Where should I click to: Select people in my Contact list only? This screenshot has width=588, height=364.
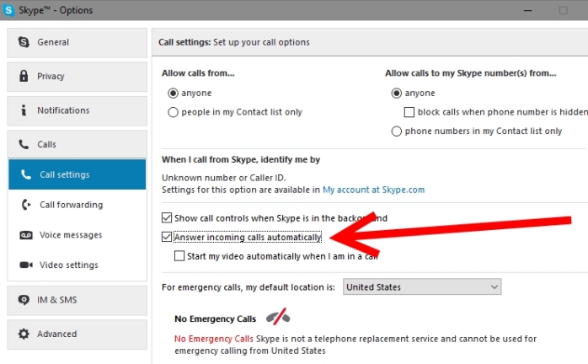[x=173, y=112]
